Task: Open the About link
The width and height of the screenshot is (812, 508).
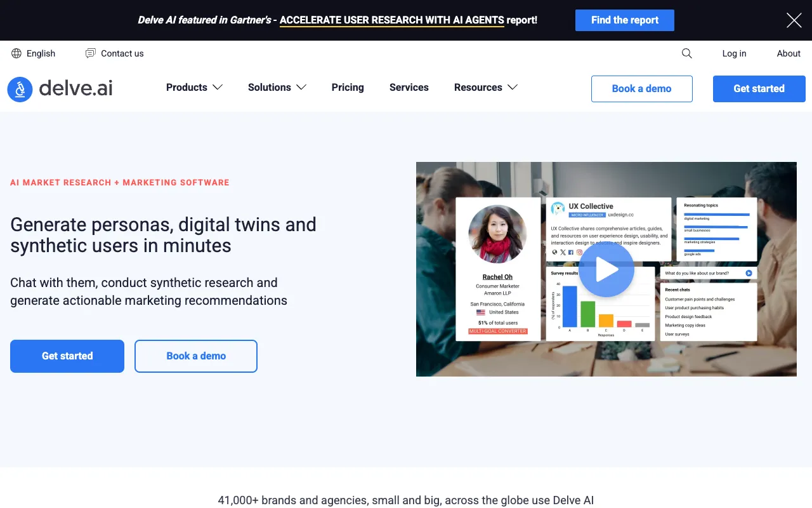Action: [x=789, y=53]
